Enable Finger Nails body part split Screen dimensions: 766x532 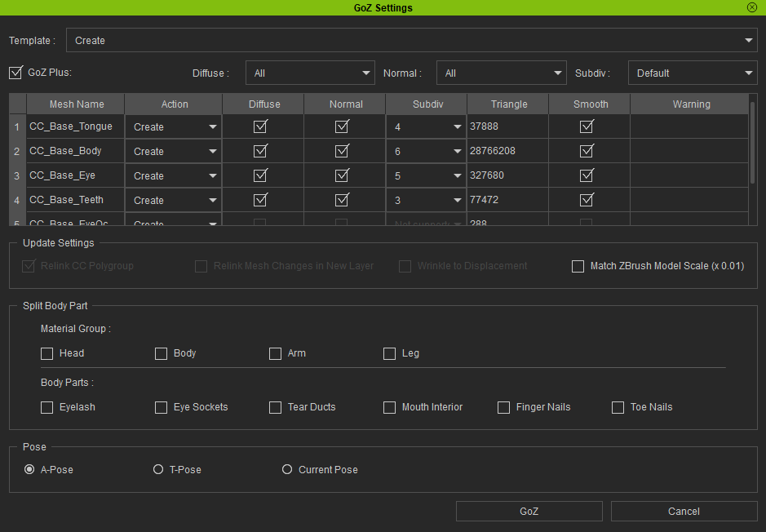click(x=503, y=407)
